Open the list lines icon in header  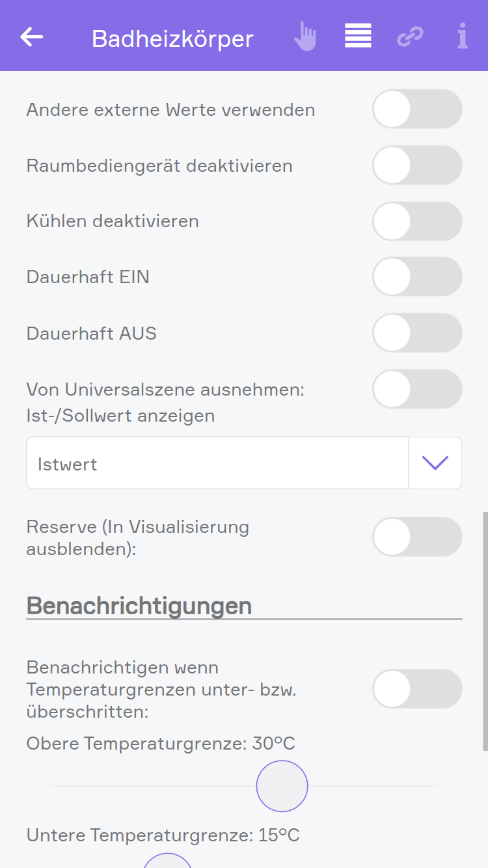tap(358, 36)
